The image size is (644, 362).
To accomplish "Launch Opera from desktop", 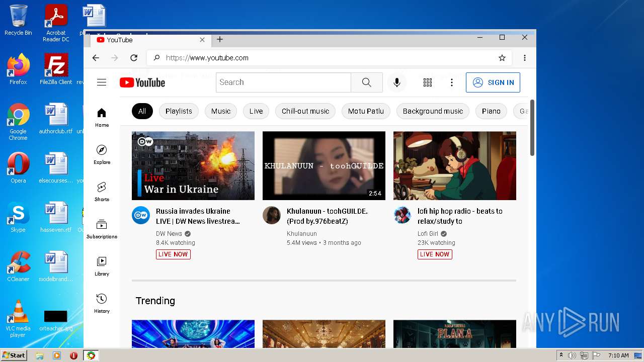I will point(18,168).
